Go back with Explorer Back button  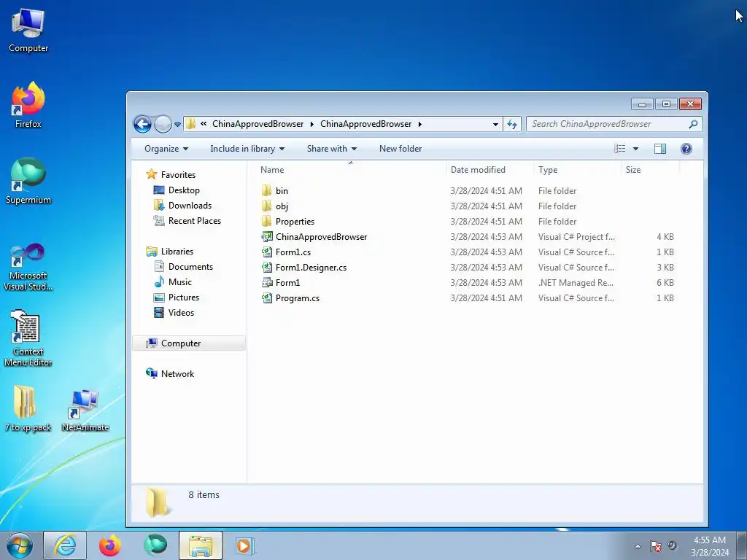pyautogui.click(x=142, y=124)
